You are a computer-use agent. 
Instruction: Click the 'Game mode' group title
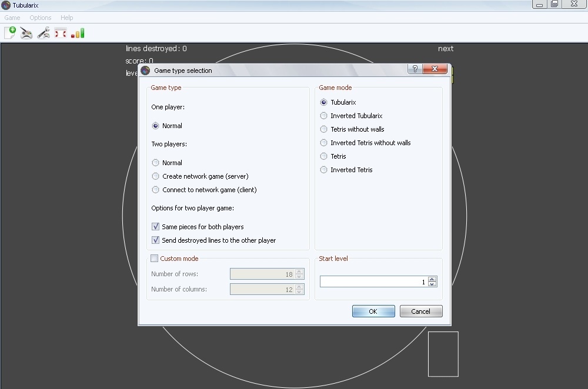pyautogui.click(x=335, y=88)
